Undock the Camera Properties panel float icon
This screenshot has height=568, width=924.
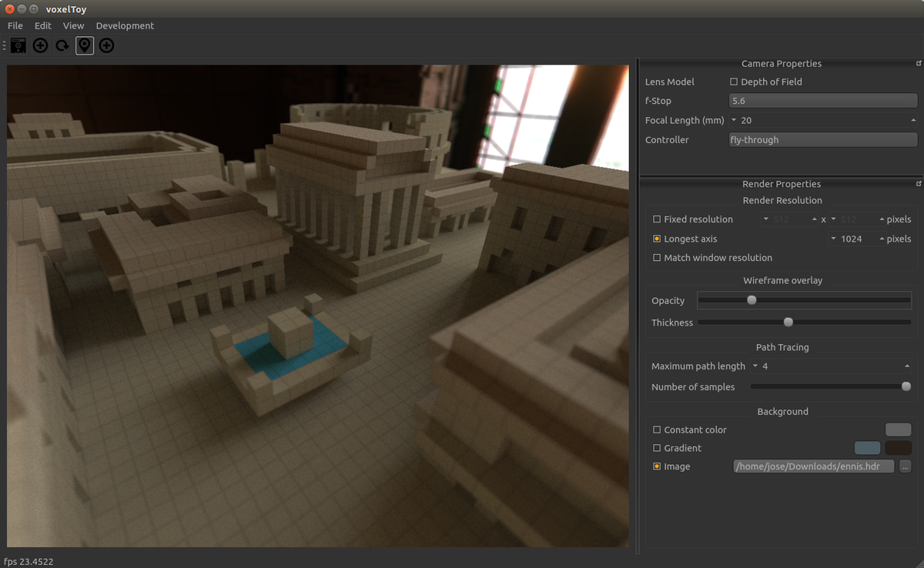point(919,63)
